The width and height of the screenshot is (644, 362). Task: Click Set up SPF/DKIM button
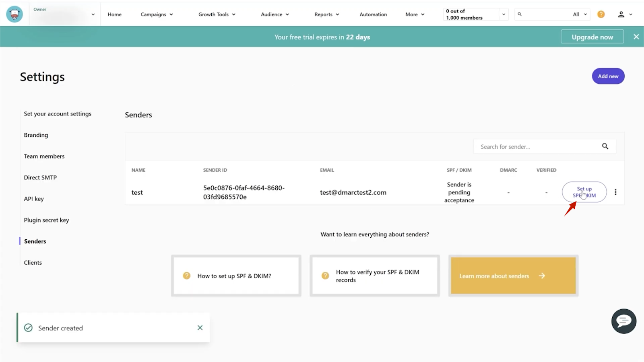(584, 192)
